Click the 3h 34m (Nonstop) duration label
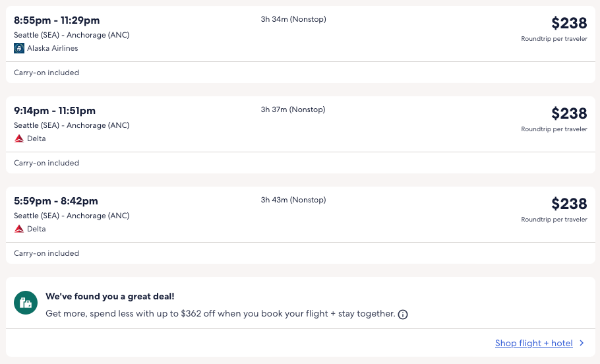 point(293,19)
